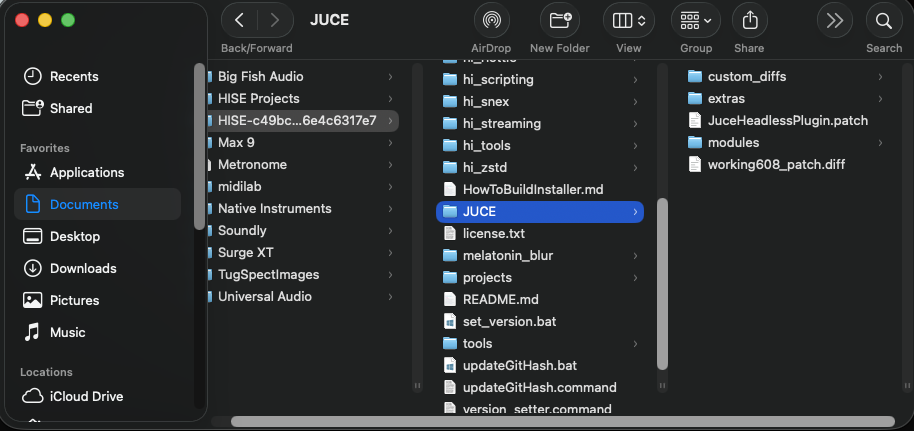
Task: Select the highlighted JUCE folder
Action: pyautogui.click(x=540, y=212)
